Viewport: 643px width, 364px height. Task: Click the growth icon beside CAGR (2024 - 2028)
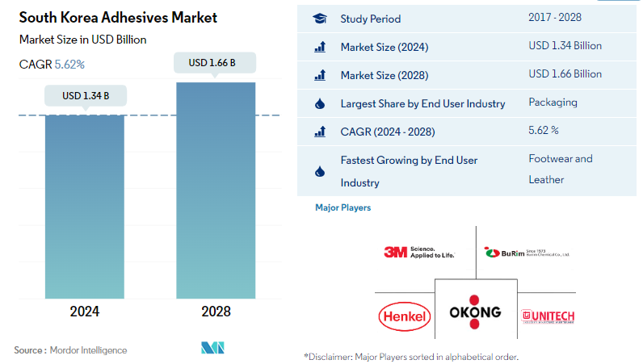pos(319,131)
